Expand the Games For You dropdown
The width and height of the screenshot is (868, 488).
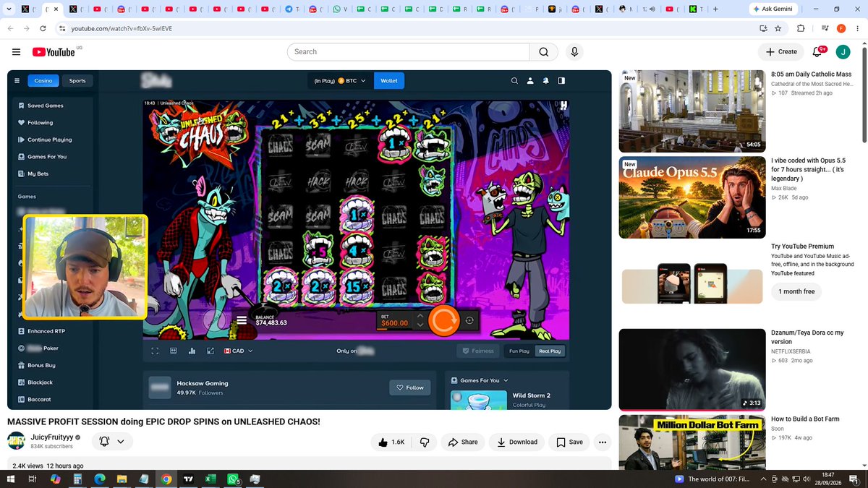[479, 380]
